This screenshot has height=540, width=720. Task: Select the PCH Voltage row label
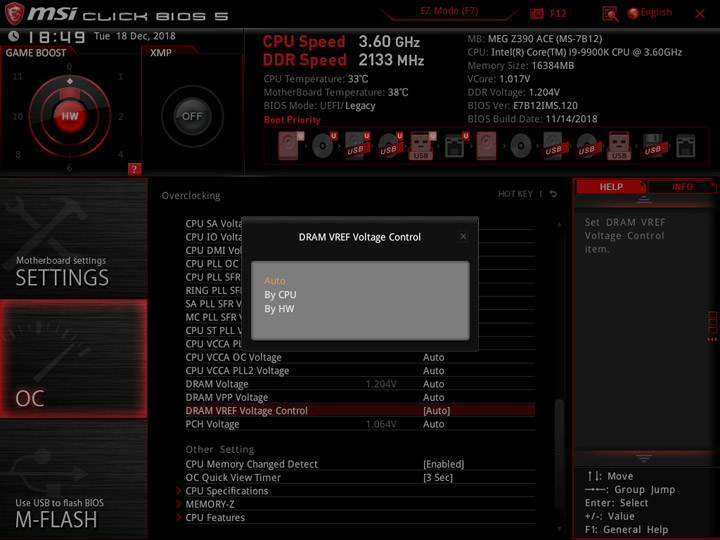pos(212,424)
